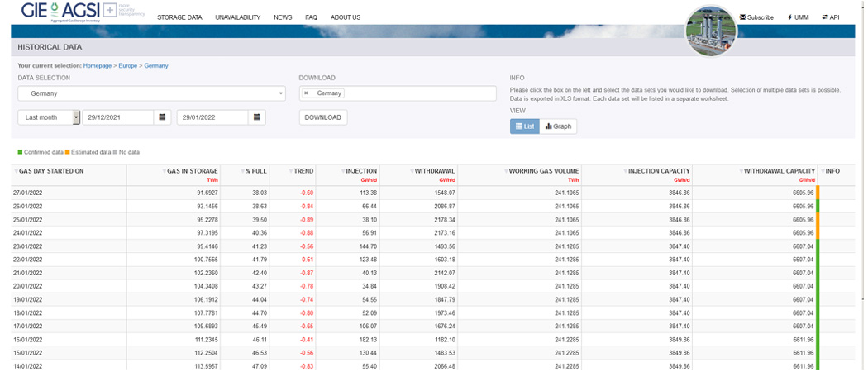Select injection value 123.48
868x372 pixels.
coord(368,260)
